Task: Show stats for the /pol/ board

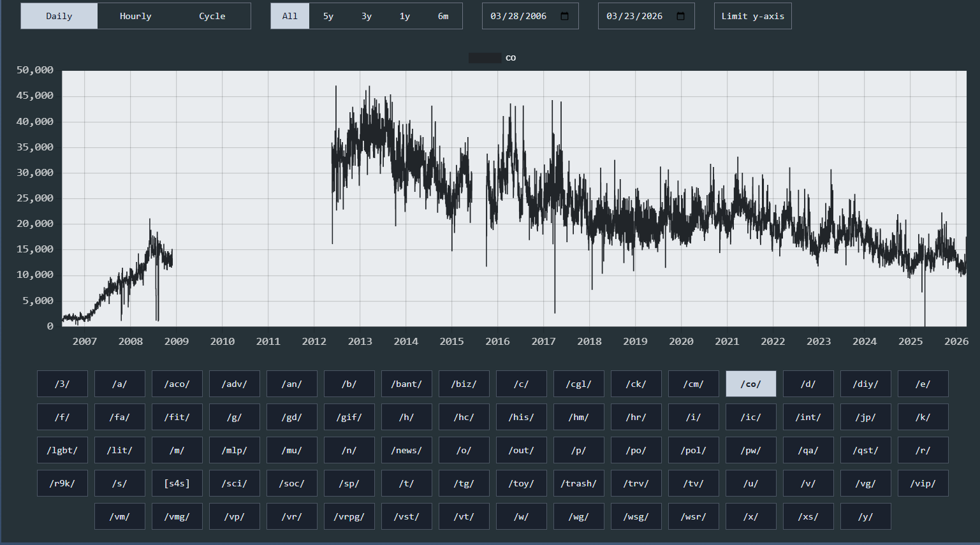Action: pos(694,450)
